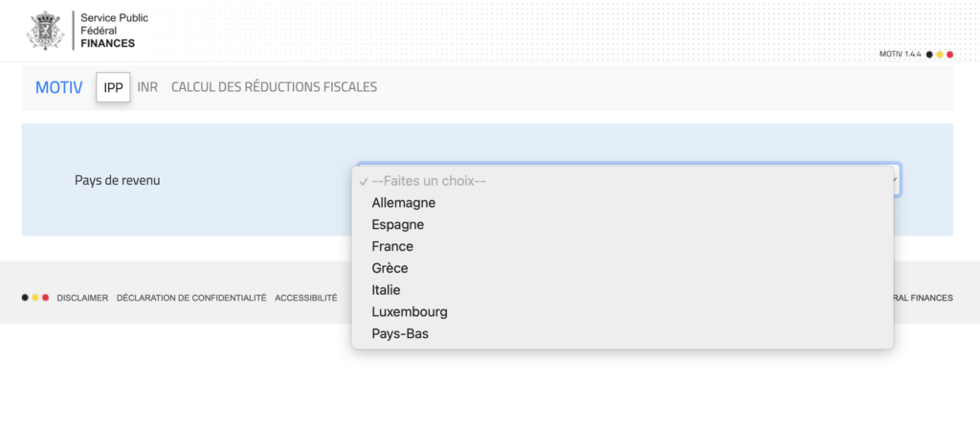980x428 pixels.
Task: Open the Accessibilité footer link
Action: pos(306,298)
